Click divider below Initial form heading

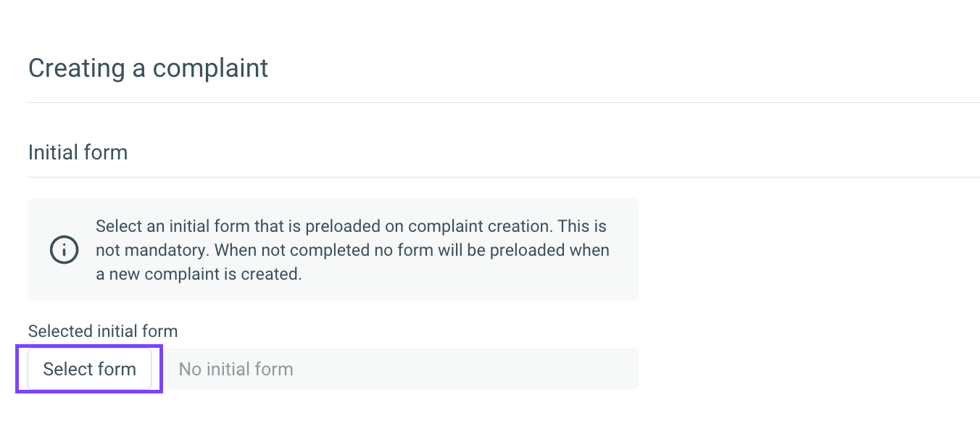click(503, 177)
